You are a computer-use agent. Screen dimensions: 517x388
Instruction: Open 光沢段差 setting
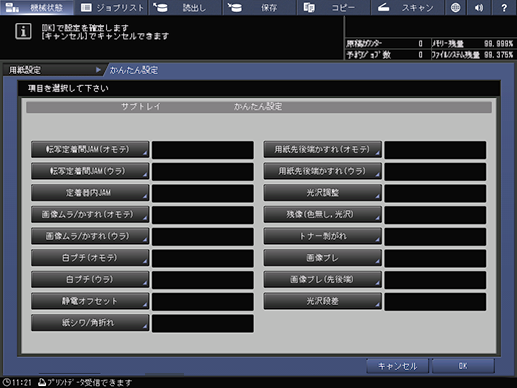click(322, 301)
